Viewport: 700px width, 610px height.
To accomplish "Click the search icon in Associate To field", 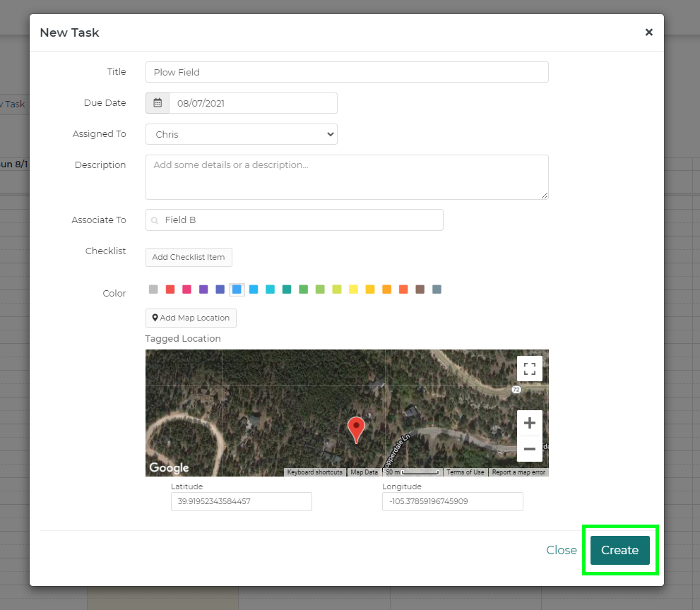I will (155, 220).
